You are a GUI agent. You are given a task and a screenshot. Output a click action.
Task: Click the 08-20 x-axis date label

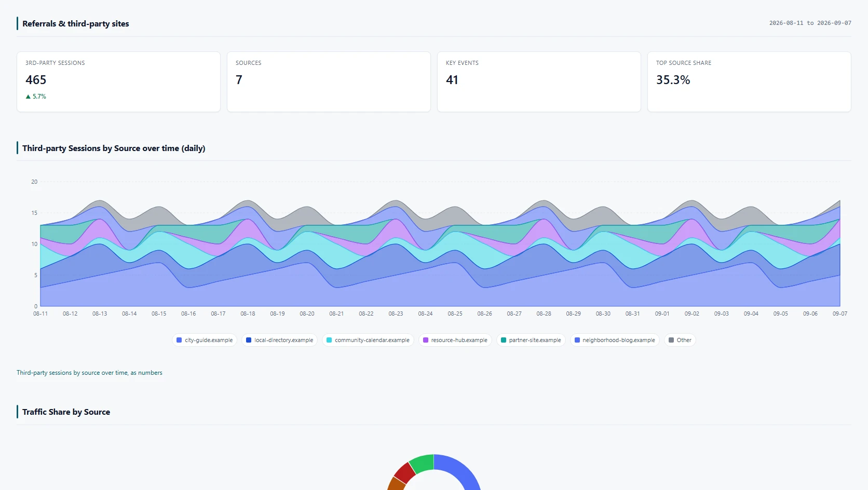click(307, 314)
